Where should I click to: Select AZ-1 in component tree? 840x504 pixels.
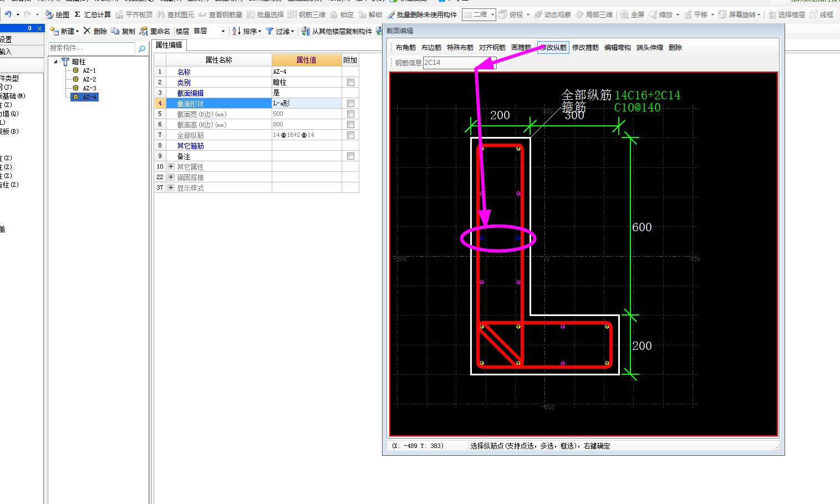pos(89,70)
